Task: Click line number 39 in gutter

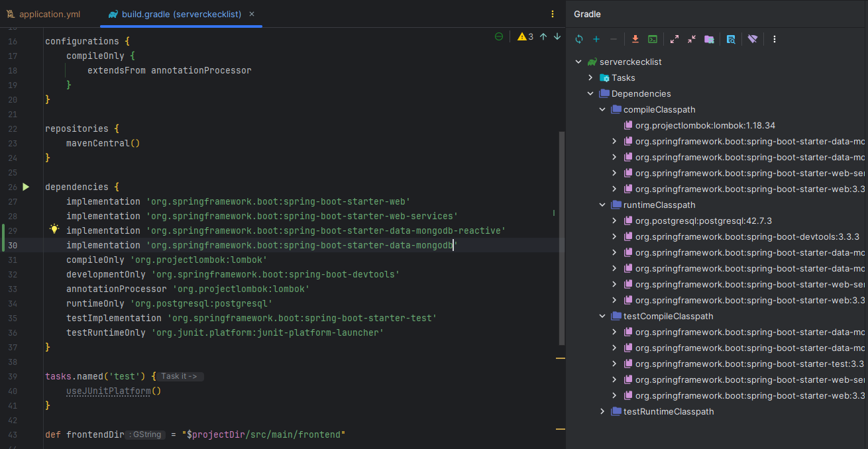Action: click(x=13, y=376)
